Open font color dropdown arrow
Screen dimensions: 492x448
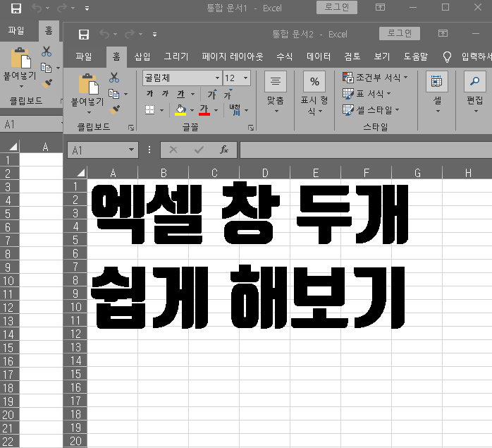(216, 110)
